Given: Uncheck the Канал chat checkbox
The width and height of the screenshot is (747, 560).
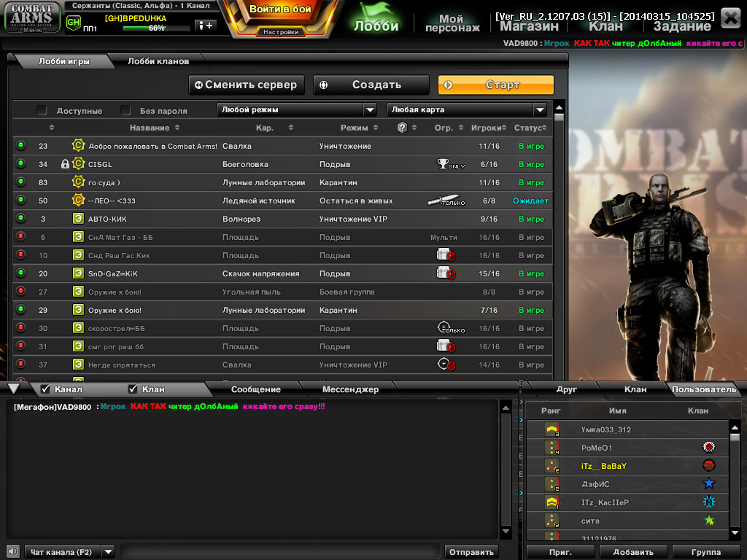Looking at the screenshot, I should tap(46, 389).
